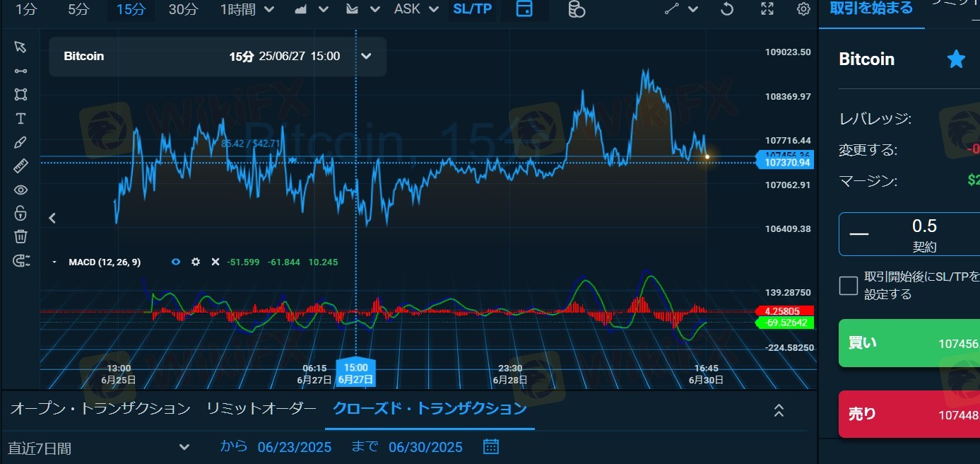Click the red 売り sell button
Image resolution: width=980 pixels, height=464 pixels.
909,414
